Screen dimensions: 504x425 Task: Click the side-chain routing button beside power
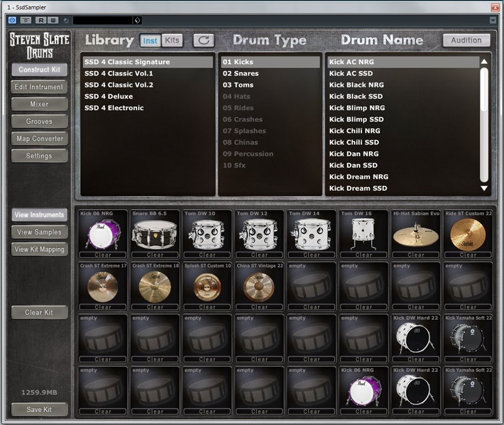(x=25, y=20)
